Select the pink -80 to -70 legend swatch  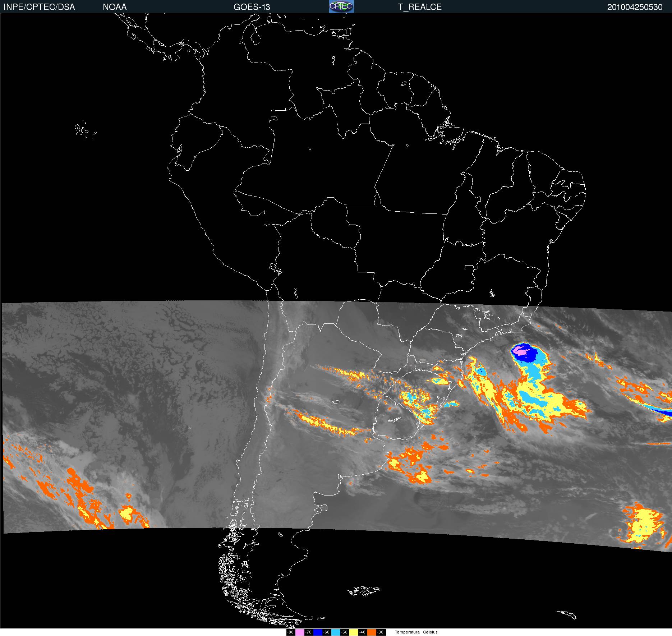pos(300,632)
